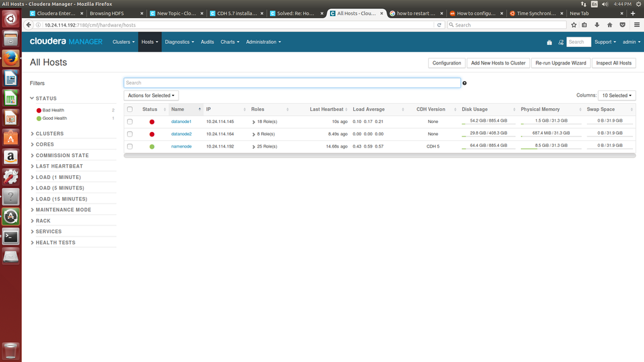Image resolution: width=644 pixels, height=362 pixels.
Task: Go to the Firefox home page icon
Action: click(609, 25)
